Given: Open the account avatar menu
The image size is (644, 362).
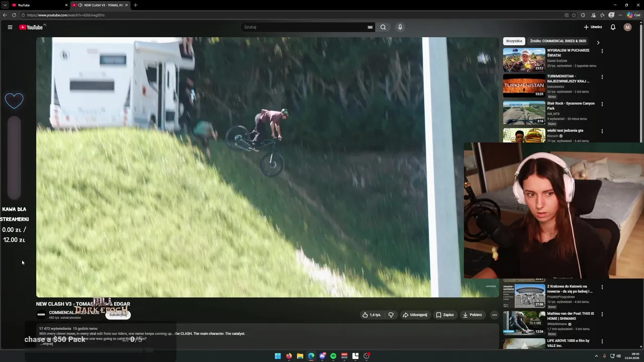Looking at the screenshot, I should click(627, 27).
